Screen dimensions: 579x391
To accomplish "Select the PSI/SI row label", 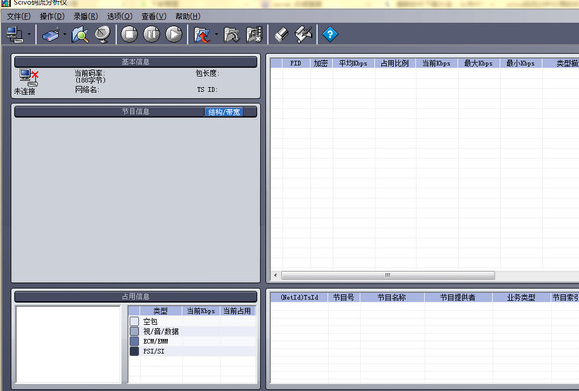I will [x=154, y=351].
